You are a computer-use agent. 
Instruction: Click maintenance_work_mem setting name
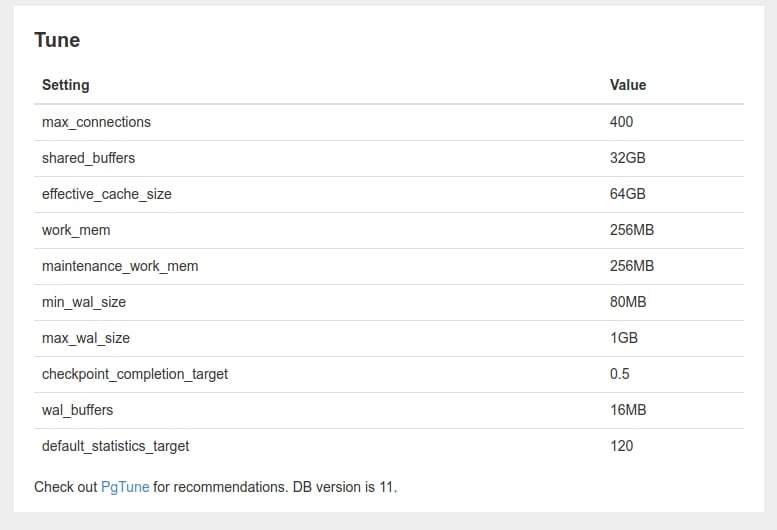[x=120, y=266]
